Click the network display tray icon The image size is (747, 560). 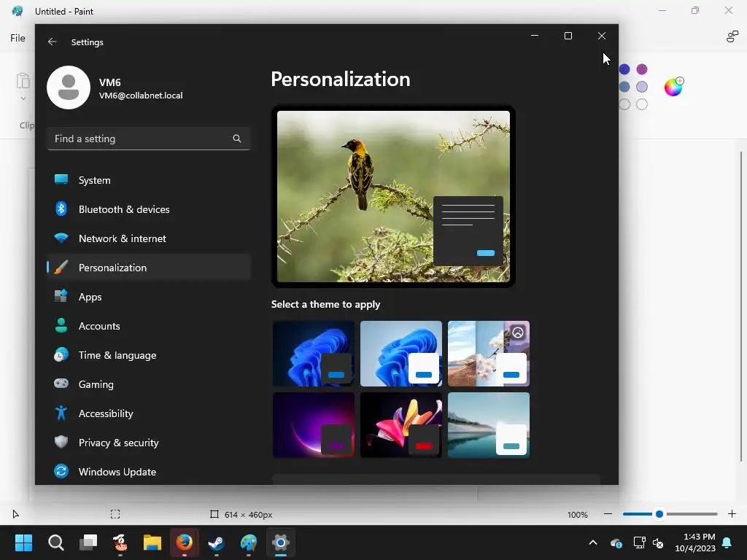coord(639,542)
